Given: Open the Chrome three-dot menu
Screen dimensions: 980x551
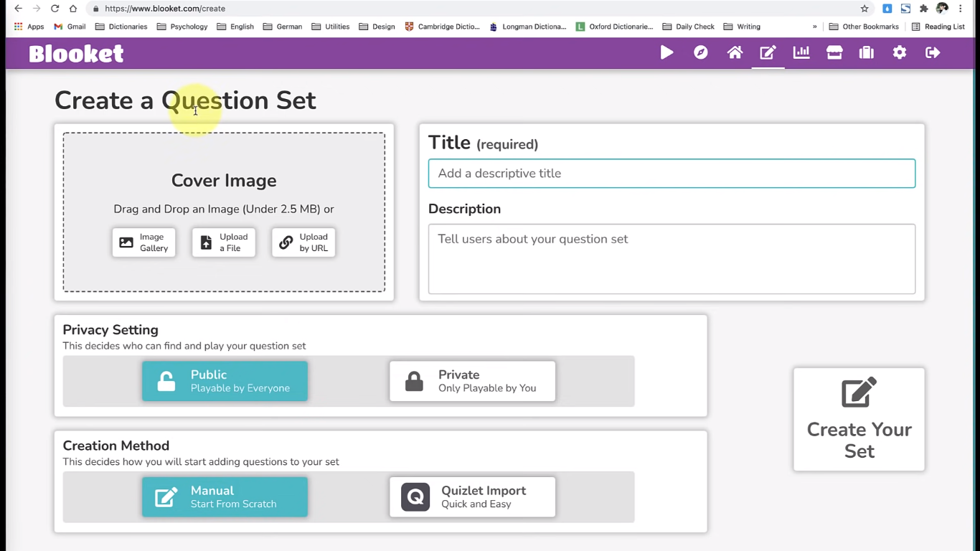Looking at the screenshot, I should click(961, 9).
